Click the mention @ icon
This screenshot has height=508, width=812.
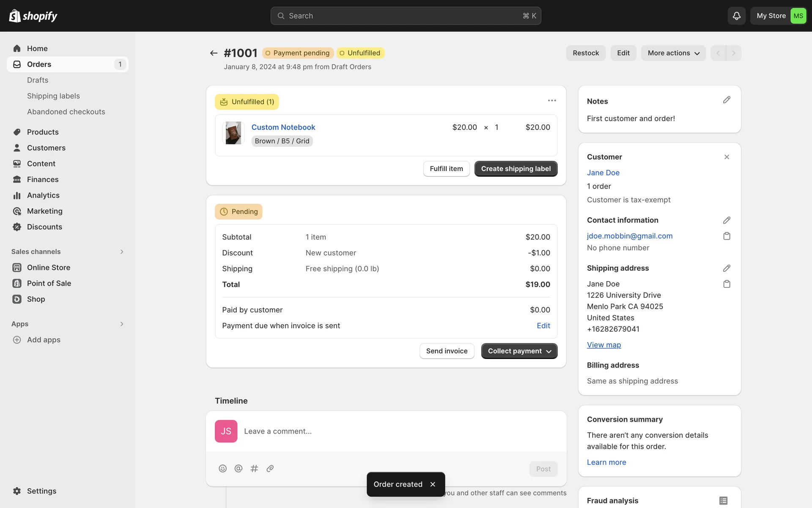tap(239, 468)
